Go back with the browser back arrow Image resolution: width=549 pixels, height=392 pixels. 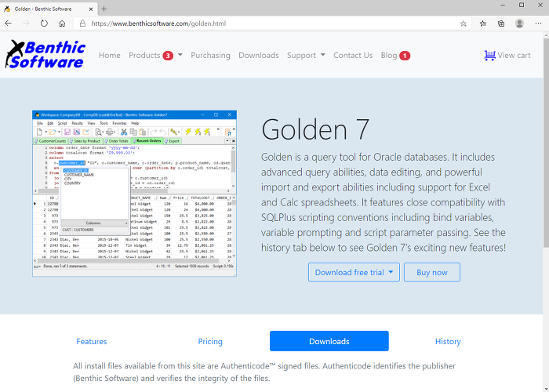pos(9,24)
